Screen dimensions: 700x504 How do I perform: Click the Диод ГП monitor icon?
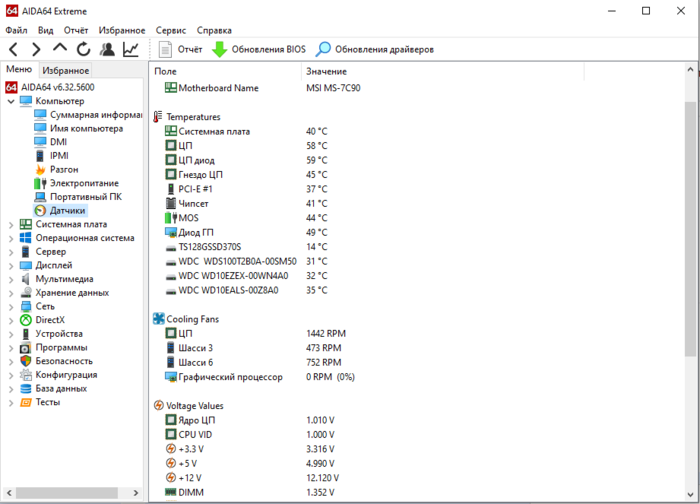[171, 233]
